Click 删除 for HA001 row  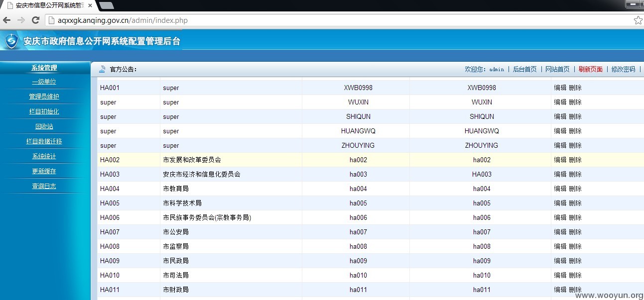(575, 88)
